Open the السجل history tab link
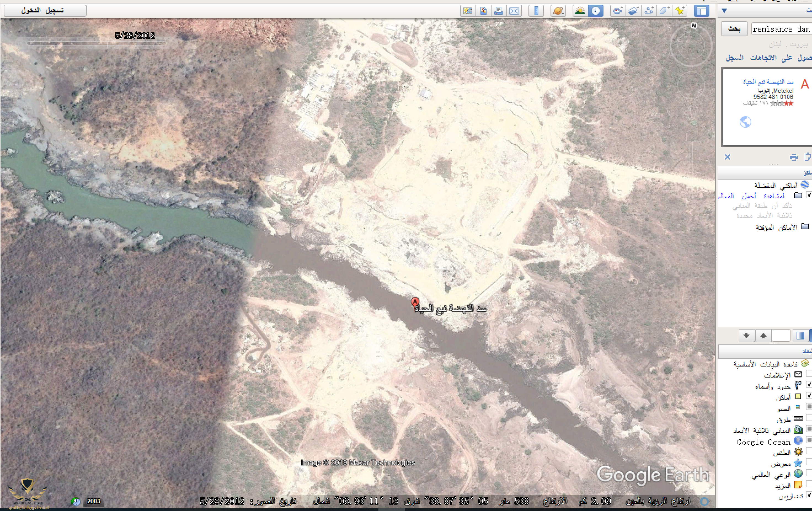This screenshot has width=812, height=511. tap(734, 58)
